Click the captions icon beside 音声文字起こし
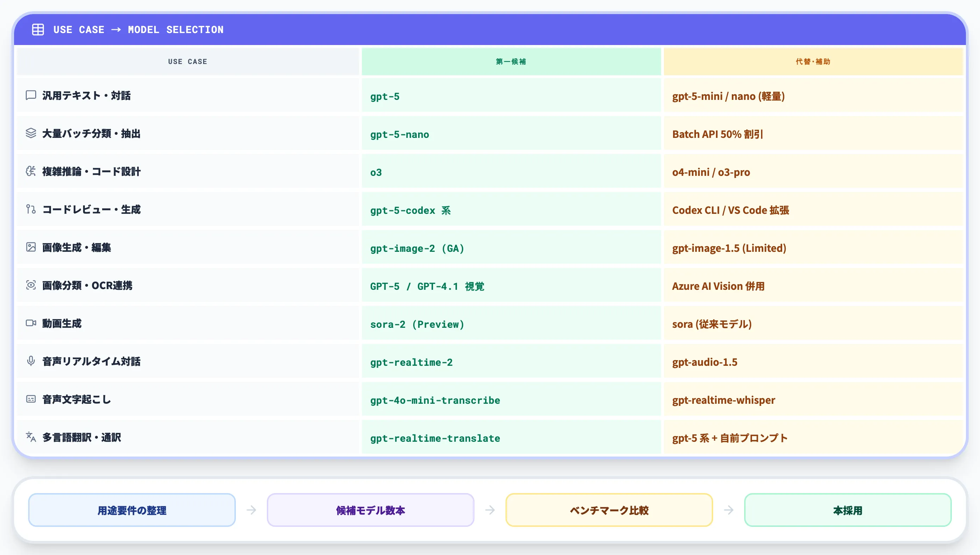 click(31, 399)
